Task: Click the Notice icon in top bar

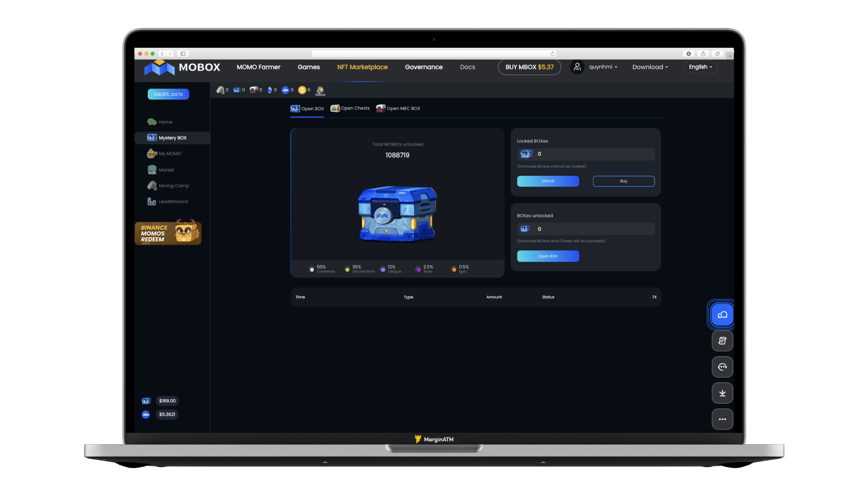Action: coord(320,90)
